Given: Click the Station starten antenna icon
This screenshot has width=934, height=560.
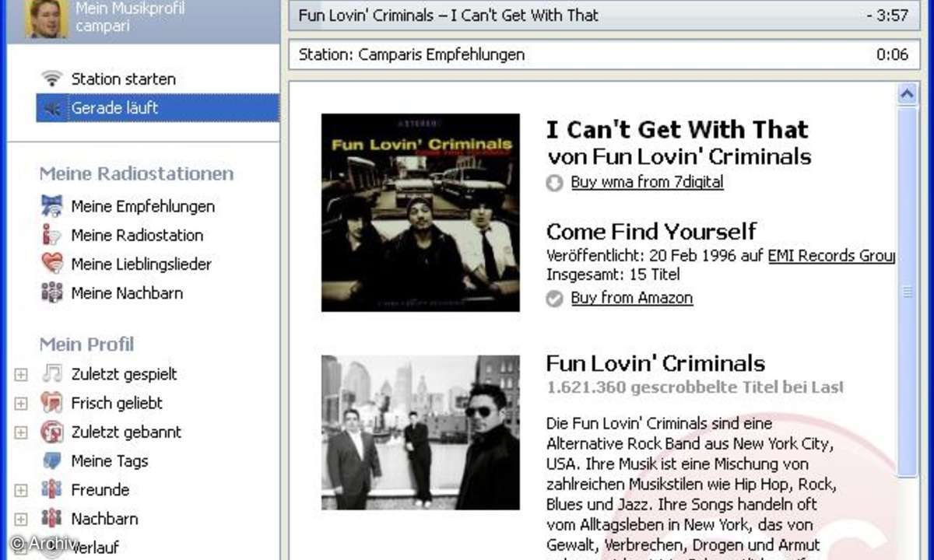Looking at the screenshot, I should click(52, 79).
